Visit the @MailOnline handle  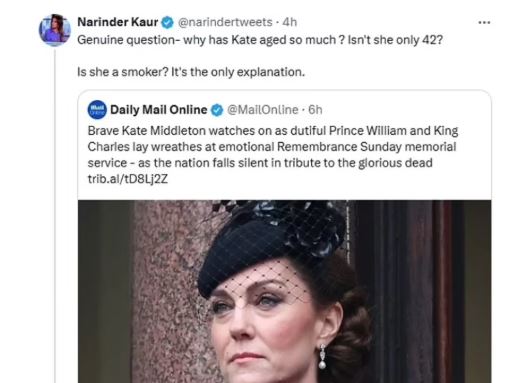[x=262, y=110]
